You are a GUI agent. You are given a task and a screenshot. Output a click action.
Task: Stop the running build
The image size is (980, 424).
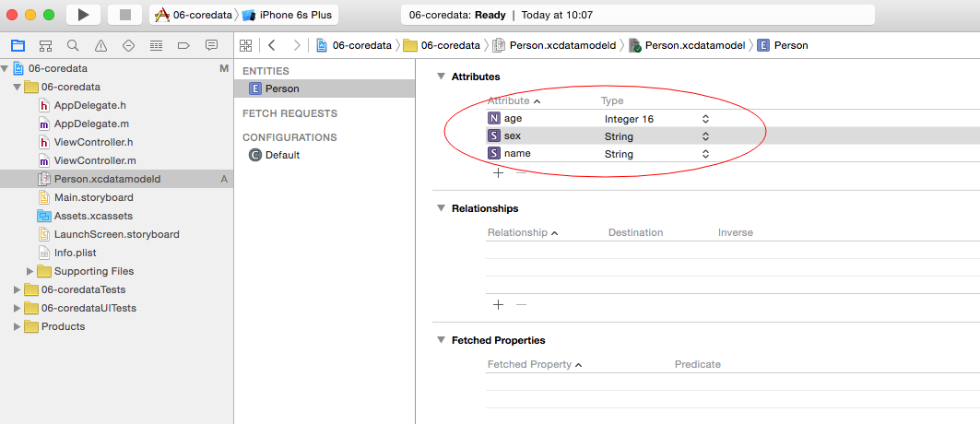[x=125, y=15]
